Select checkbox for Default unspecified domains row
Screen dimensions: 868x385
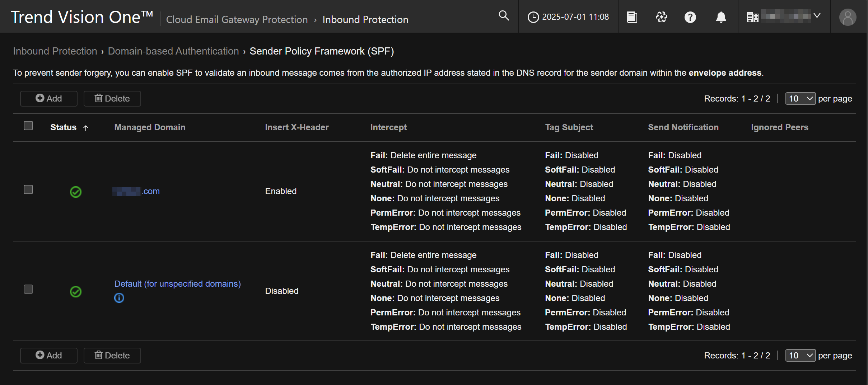coord(28,289)
